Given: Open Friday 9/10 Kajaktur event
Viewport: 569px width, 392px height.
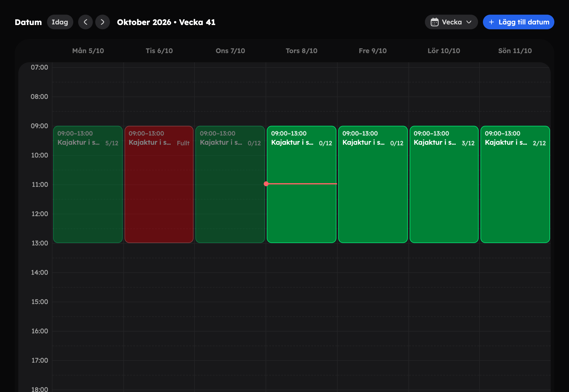Looking at the screenshot, I should point(373,184).
